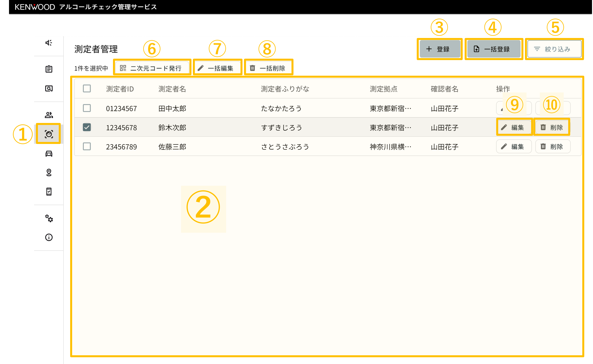
Task: Open the users group sidebar icon
Action: pyautogui.click(x=49, y=115)
